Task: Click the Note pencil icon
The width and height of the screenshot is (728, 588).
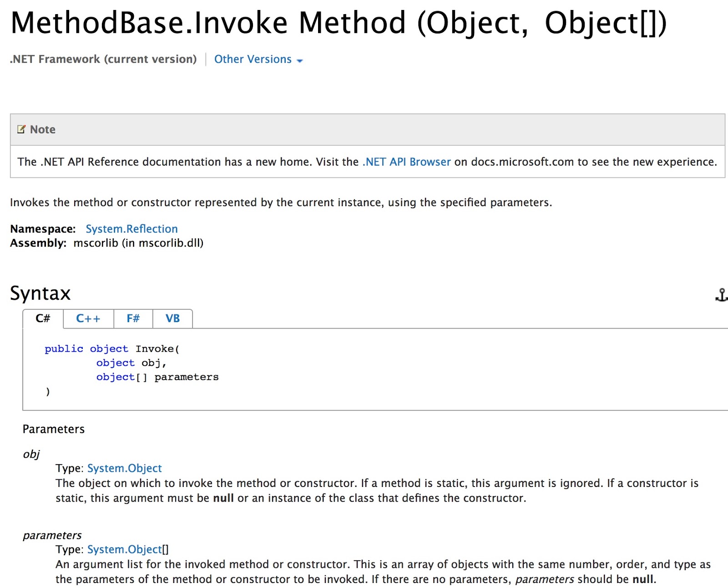Action: click(x=21, y=129)
